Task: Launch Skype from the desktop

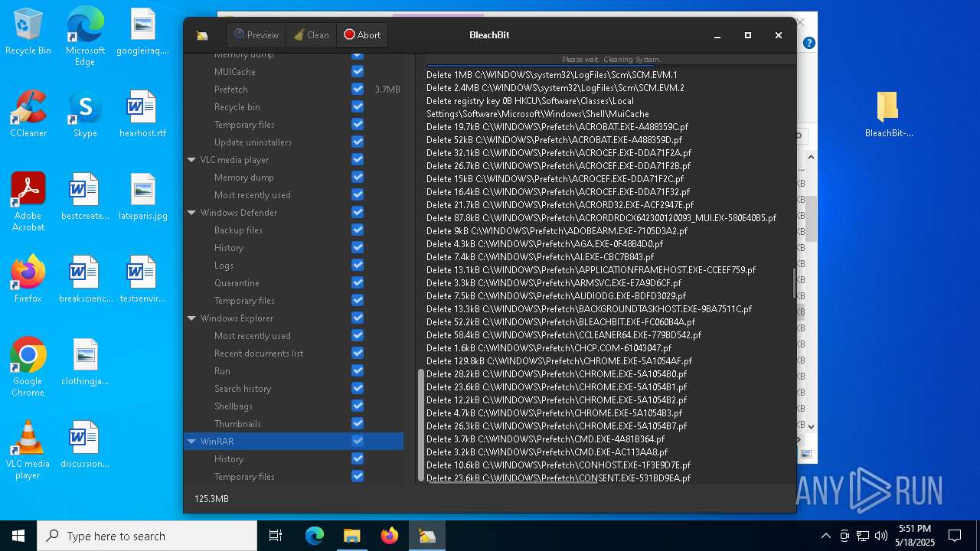Action: pos(85,115)
